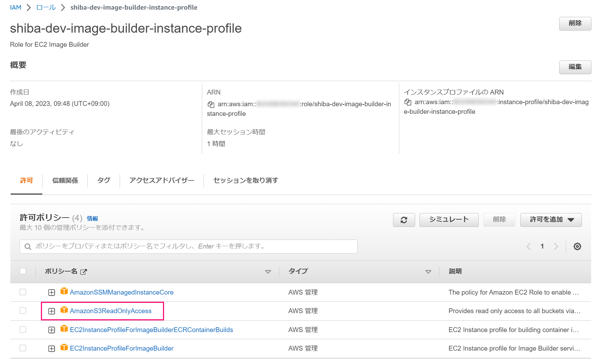Switch to the 信頼関係 tab
The image size is (597, 364).
65,181
